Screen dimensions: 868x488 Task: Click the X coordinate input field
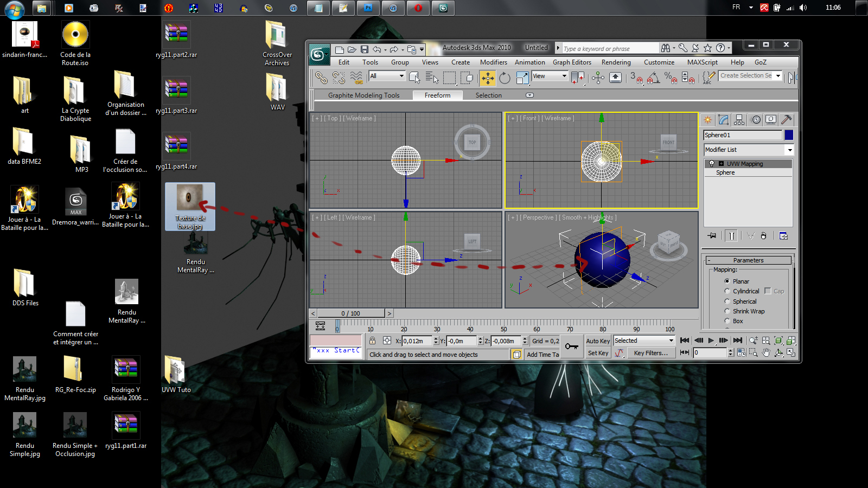[417, 341]
